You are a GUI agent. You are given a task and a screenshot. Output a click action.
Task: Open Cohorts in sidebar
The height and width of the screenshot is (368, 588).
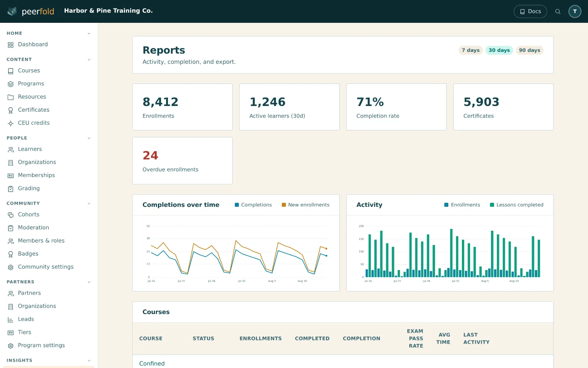tap(49, 215)
